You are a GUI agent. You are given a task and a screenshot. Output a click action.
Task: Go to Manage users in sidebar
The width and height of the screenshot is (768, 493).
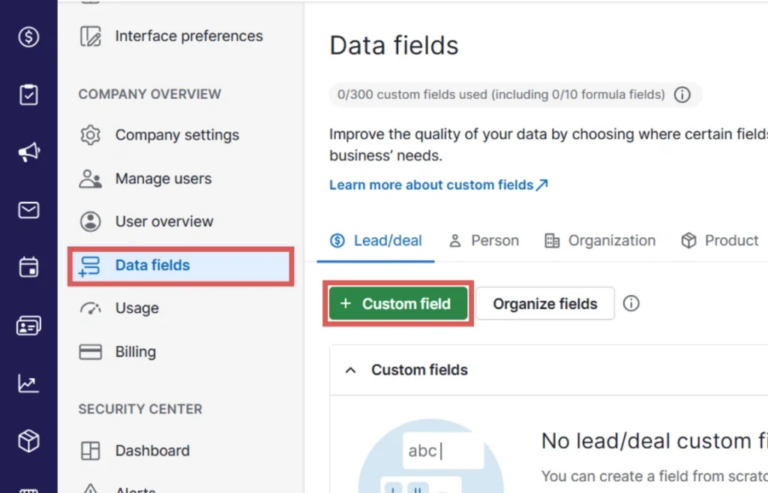163,179
